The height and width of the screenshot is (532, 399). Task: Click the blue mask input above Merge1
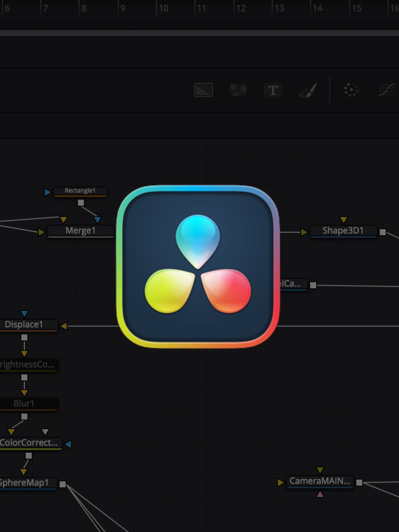98,220
